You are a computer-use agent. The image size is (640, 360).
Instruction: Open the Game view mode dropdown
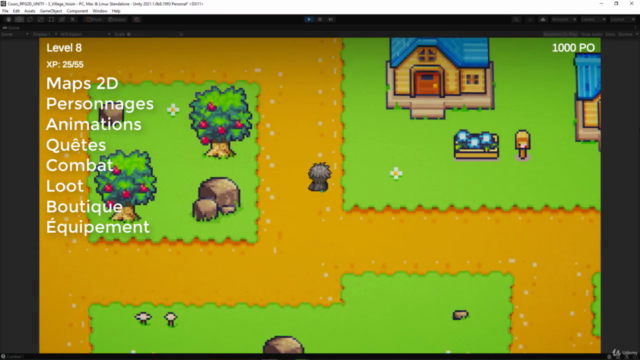point(14,34)
